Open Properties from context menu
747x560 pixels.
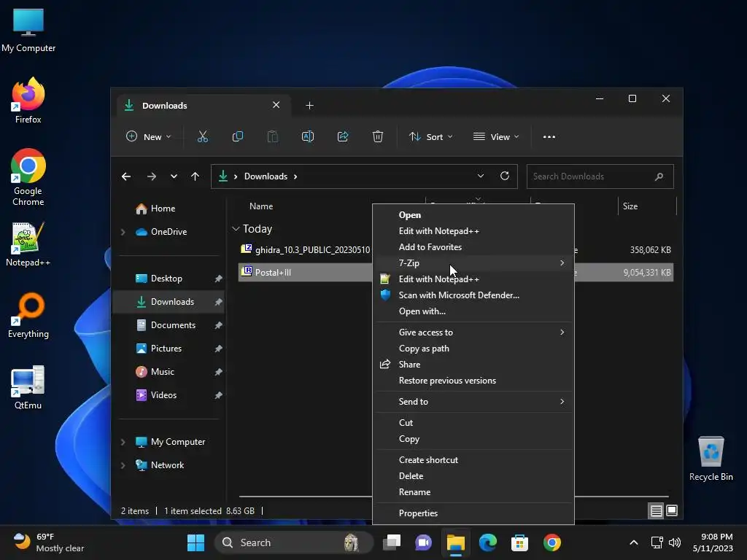pyautogui.click(x=473, y=513)
